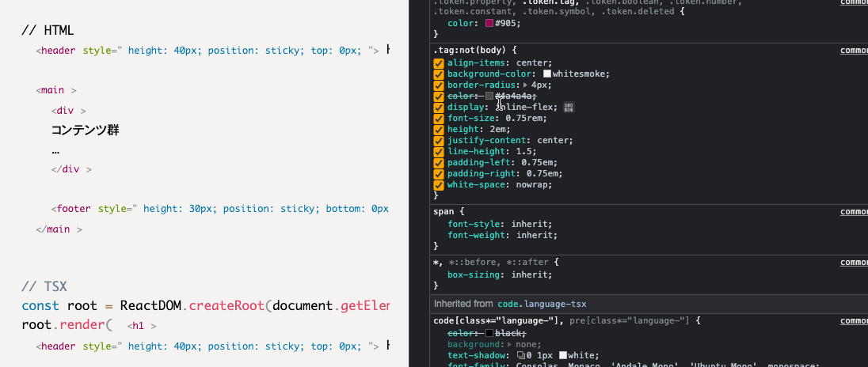The height and width of the screenshot is (367, 868).
Task: Click the font-weight inherit declaration
Action: 503,235
